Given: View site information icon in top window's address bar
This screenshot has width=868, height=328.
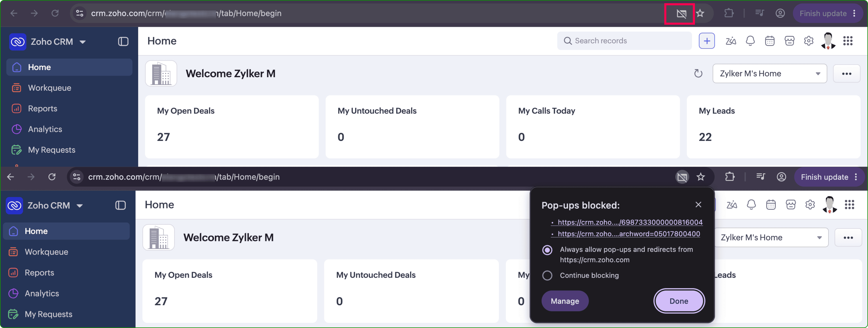Looking at the screenshot, I should tap(80, 14).
